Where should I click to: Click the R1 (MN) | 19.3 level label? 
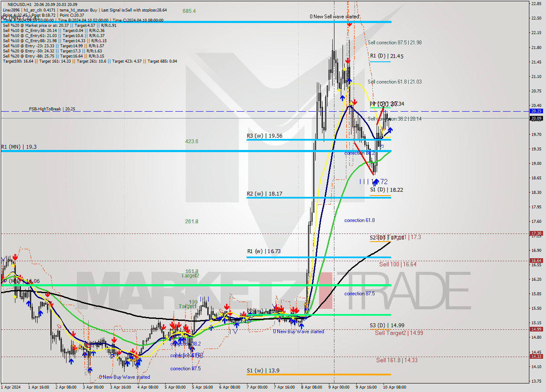click(x=19, y=147)
